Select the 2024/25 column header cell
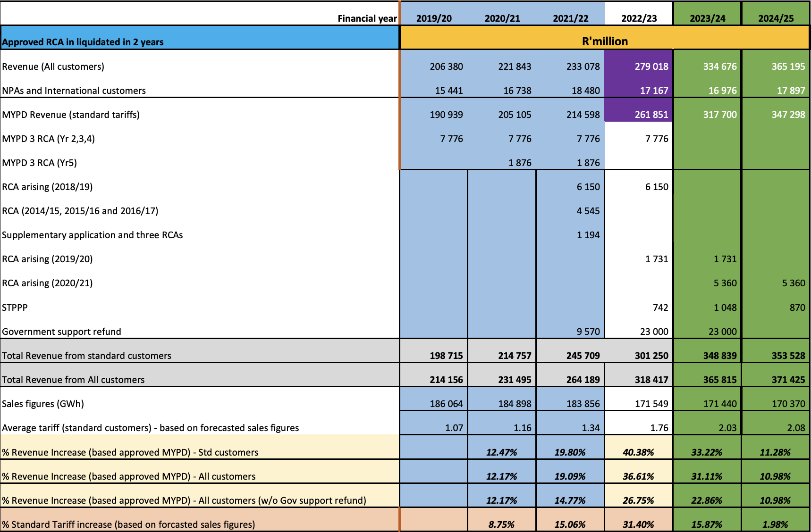The width and height of the screenshot is (811, 532). 776,18
